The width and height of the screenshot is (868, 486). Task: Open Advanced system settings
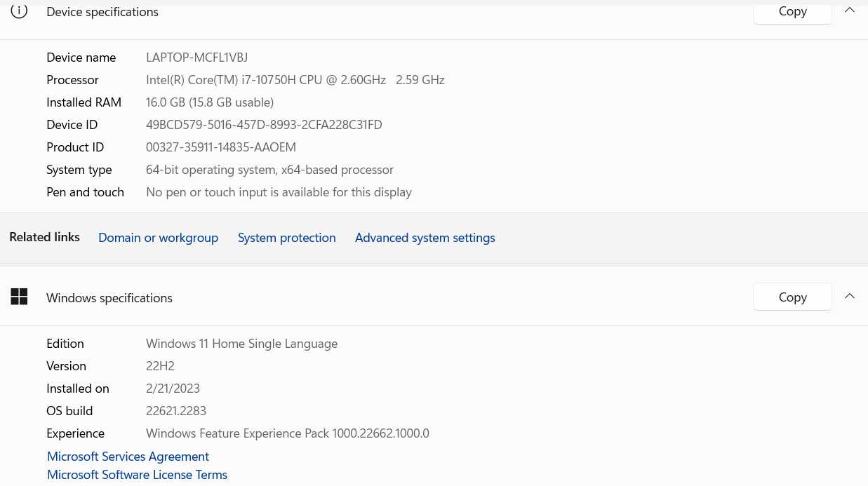point(425,238)
